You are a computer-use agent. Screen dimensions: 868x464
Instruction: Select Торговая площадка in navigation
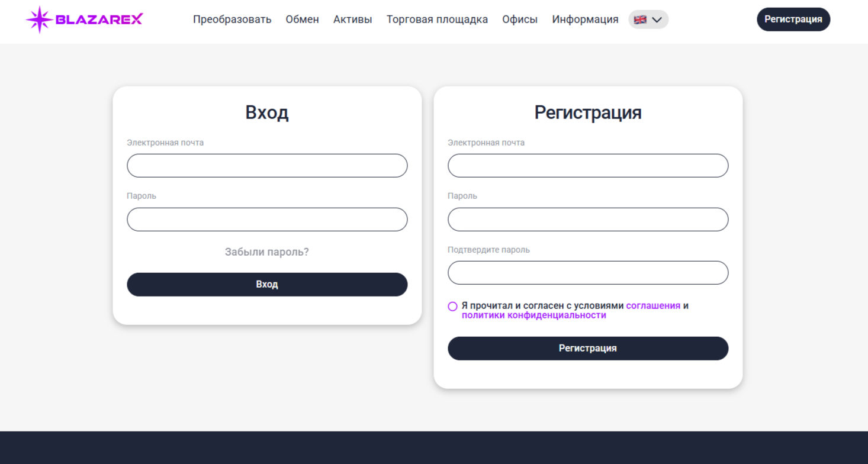tap(437, 20)
